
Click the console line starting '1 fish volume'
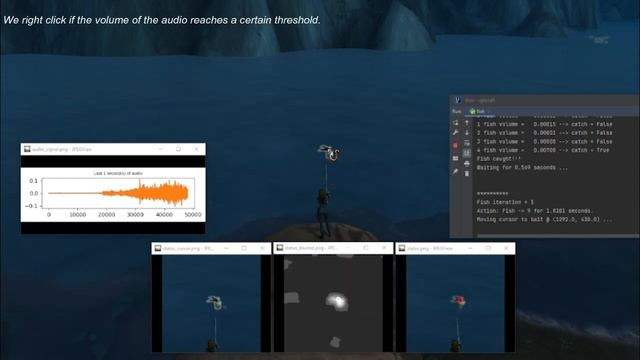[x=544, y=124]
